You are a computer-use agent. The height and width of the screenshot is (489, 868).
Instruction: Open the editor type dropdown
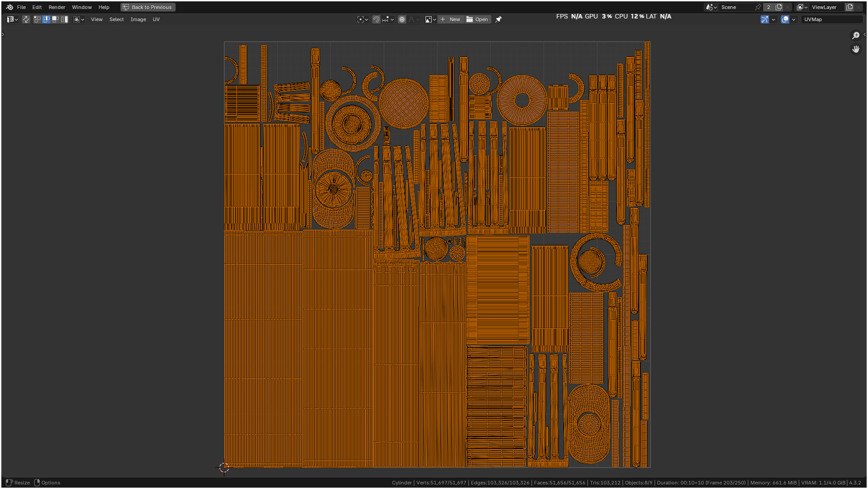[12, 19]
